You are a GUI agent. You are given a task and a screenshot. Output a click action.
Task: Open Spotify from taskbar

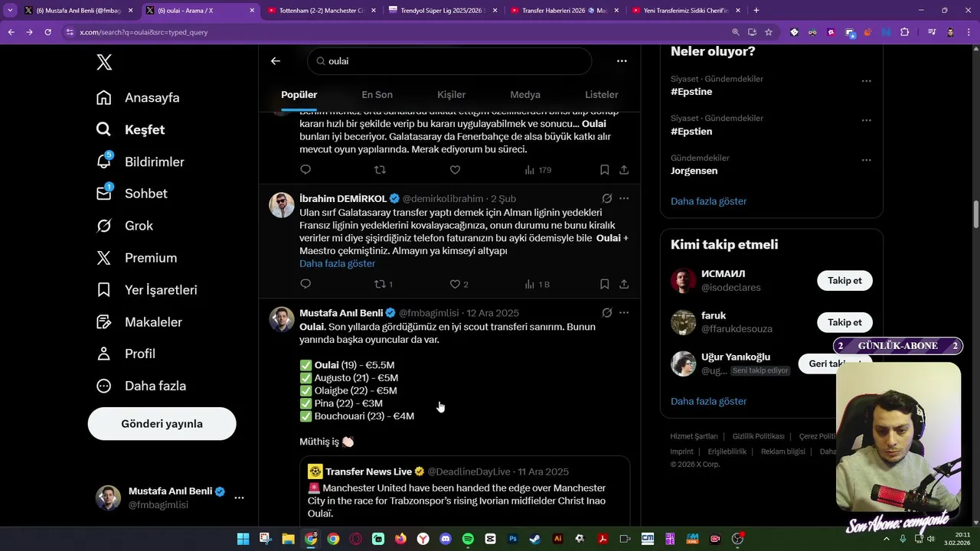[468, 539]
